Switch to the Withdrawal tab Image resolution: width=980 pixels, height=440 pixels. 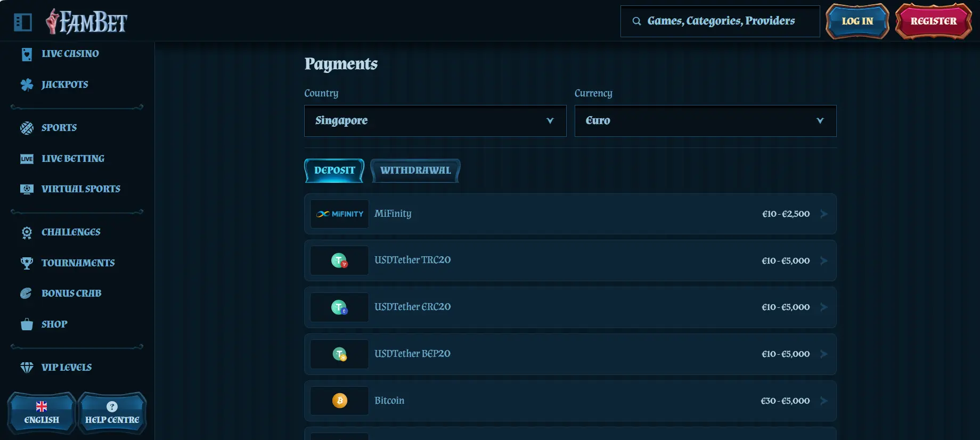click(x=415, y=170)
